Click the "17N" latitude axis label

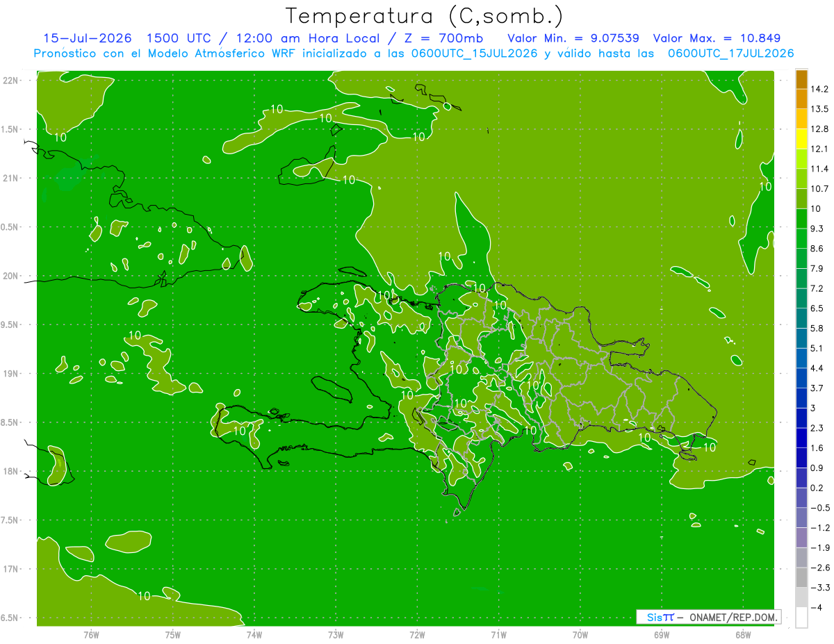[x=10, y=569]
